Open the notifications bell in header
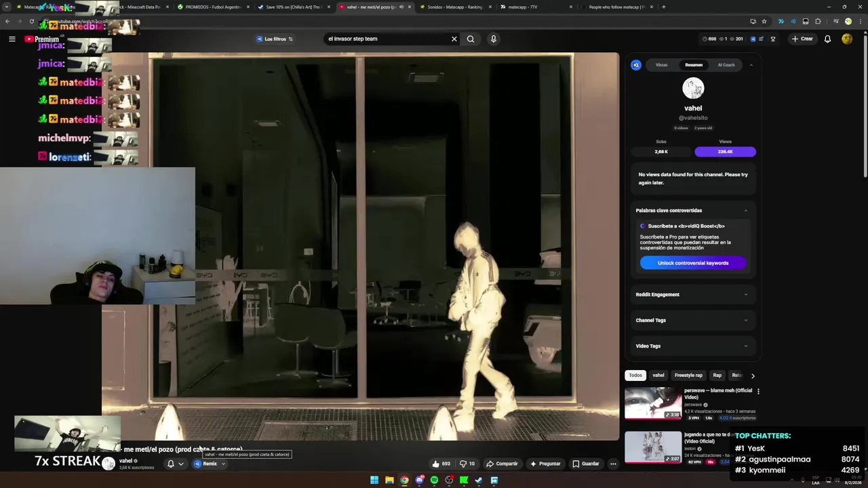 [x=827, y=39]
